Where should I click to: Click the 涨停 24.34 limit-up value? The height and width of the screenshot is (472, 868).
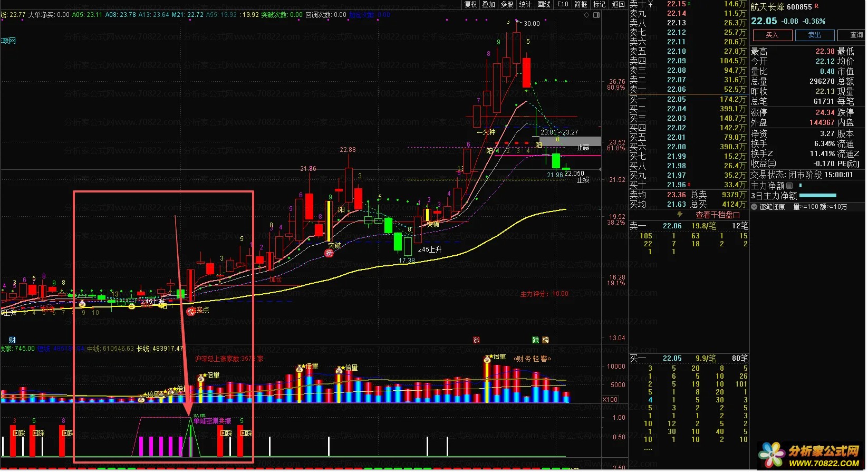pyautogui.click(x=825, y=112)
